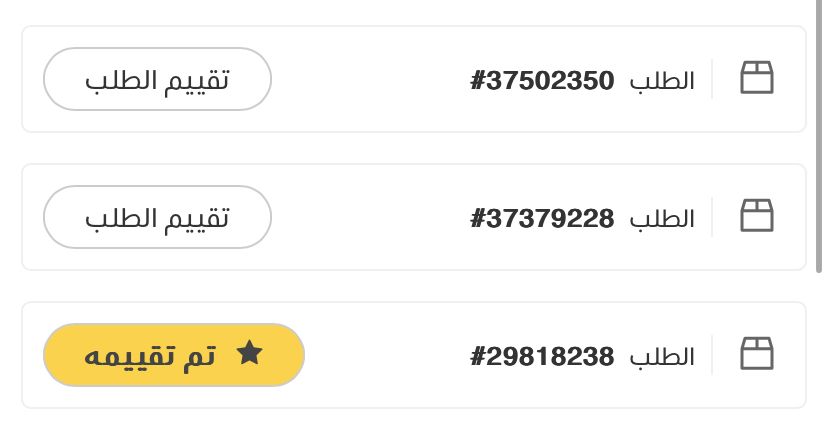828x444 pixels.
Task: Click the vertical divider in order #29818238 row
Action: [712, 355]
